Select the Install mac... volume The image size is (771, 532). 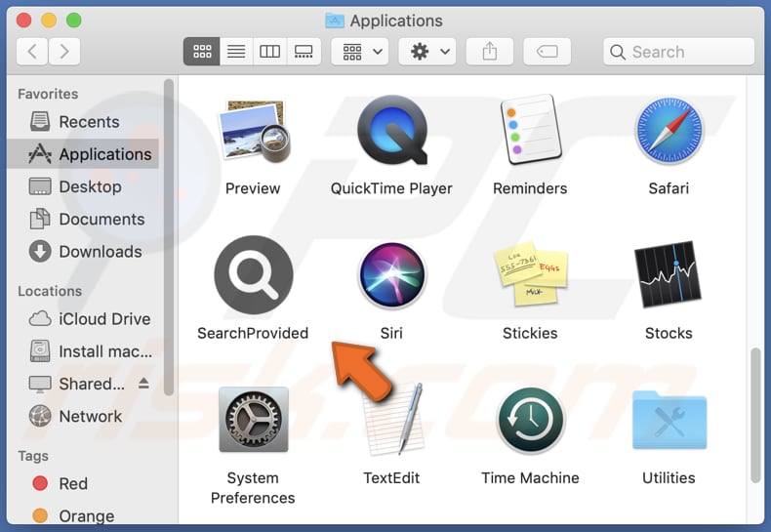tap(83, 351)
